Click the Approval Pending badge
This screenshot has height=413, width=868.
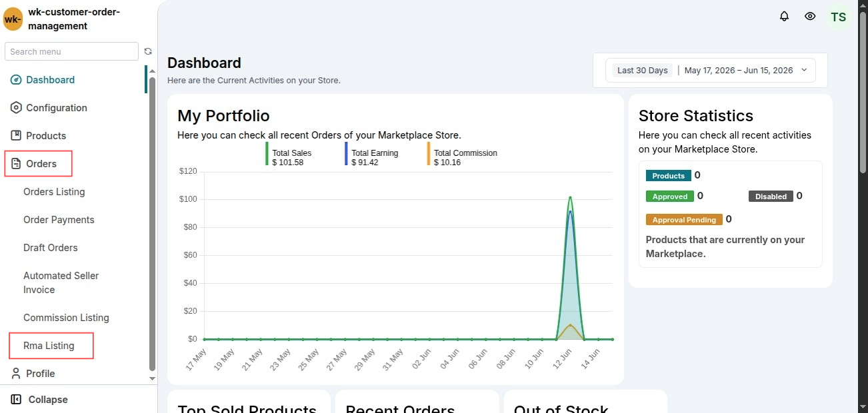[x=685, y=220]
